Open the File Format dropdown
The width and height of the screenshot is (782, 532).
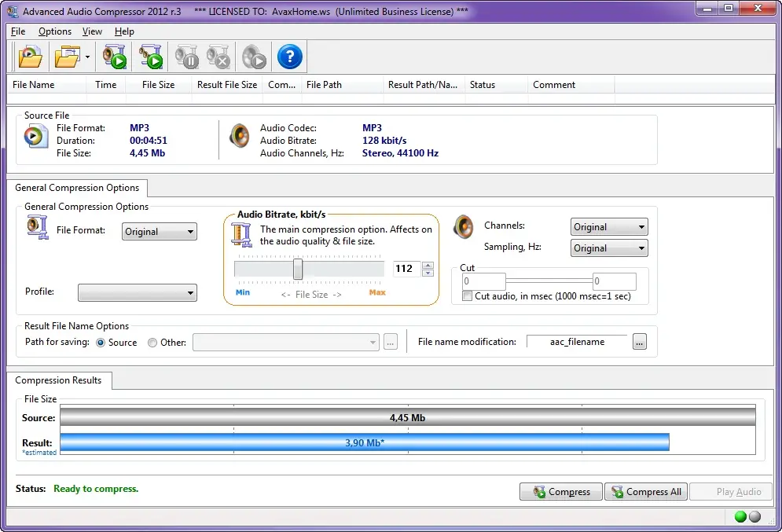point(159,231)
